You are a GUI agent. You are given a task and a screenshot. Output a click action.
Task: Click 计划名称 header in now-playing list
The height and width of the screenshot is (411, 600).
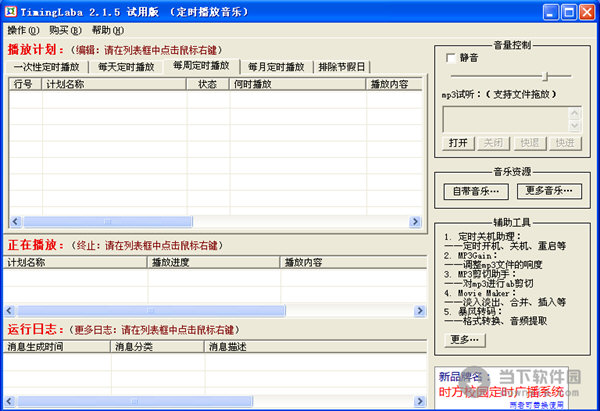click(x=75, y=262)
